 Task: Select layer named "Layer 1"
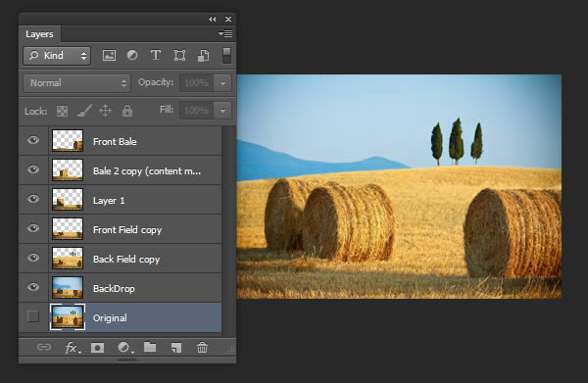tap(109, 201)
